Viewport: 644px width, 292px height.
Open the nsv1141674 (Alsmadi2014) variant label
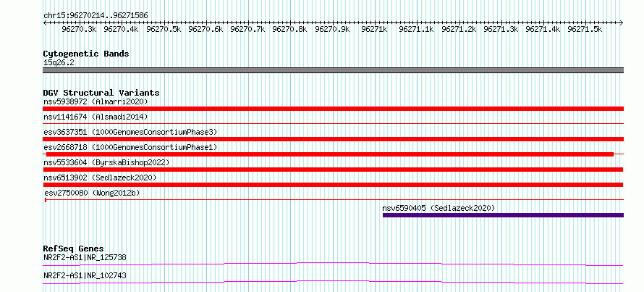click(96, 117)
